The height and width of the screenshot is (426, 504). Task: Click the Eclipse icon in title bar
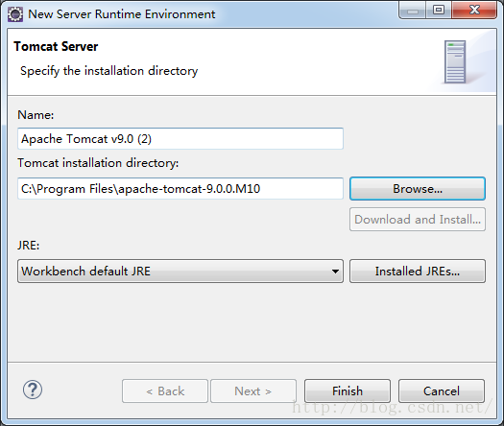(x=15, y=14)
